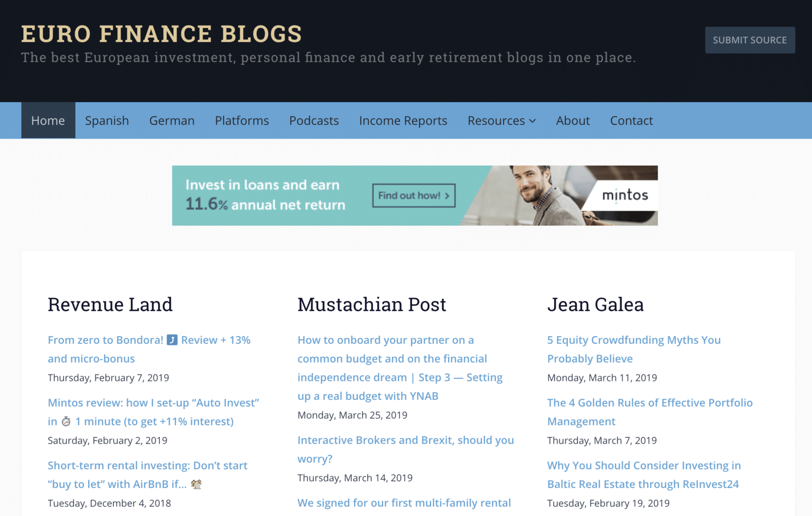
Task: Open the Podcasts page
Action: 314,120
